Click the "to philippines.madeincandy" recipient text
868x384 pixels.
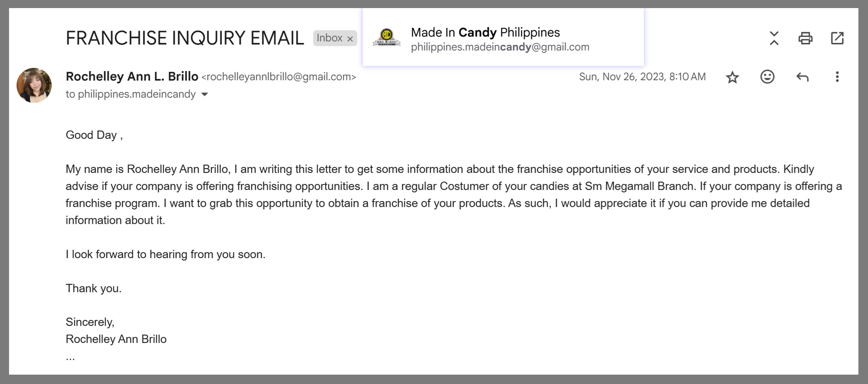click(131, 94)
